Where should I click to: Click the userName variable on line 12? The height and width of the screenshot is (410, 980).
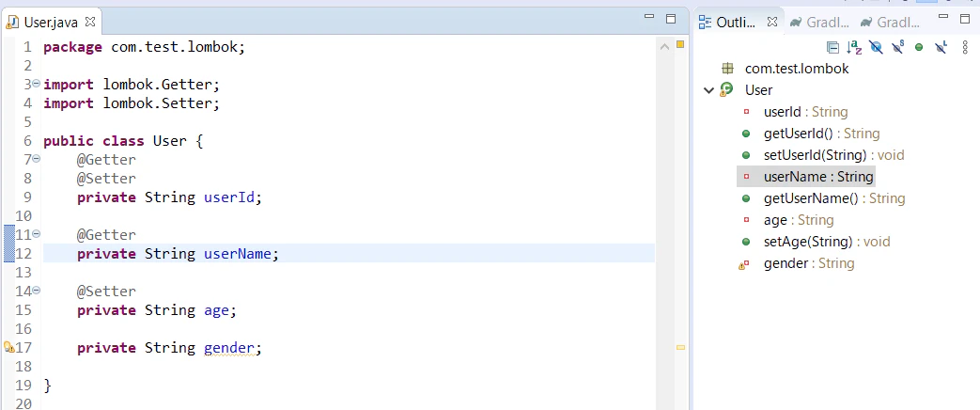tap(238, 254)
